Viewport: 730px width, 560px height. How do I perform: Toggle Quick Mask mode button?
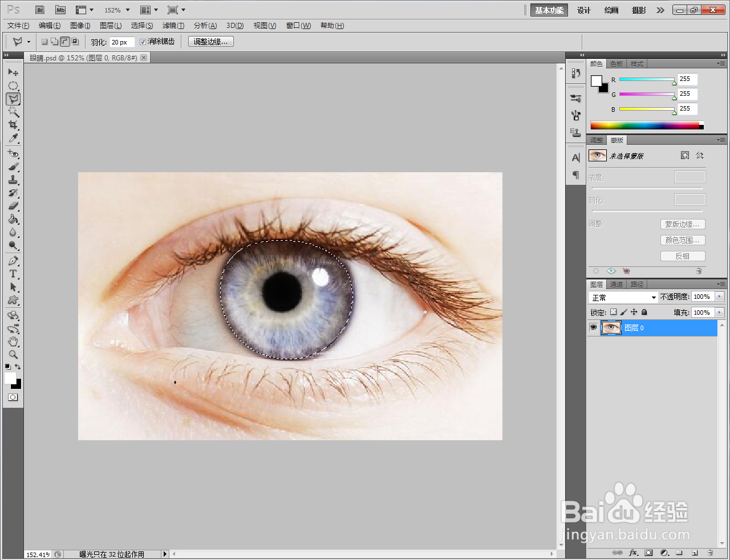pyautogui.click(x=13, y=397)
